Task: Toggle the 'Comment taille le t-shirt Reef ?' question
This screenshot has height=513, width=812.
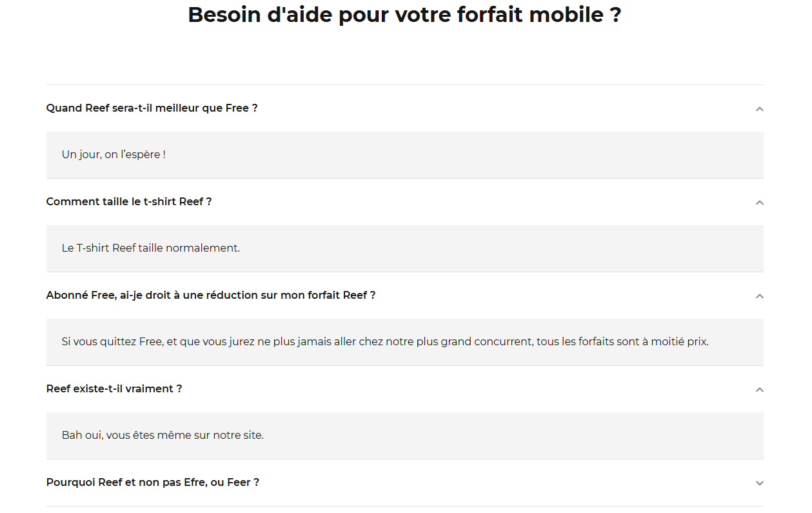Action: [129, 202]
